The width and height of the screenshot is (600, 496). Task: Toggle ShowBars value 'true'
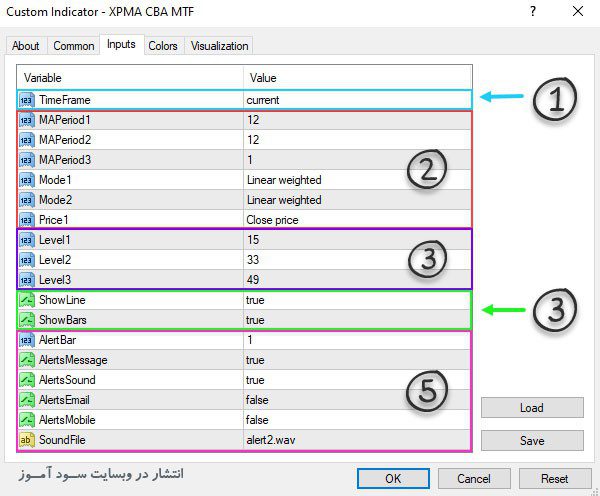pos(357,320)
